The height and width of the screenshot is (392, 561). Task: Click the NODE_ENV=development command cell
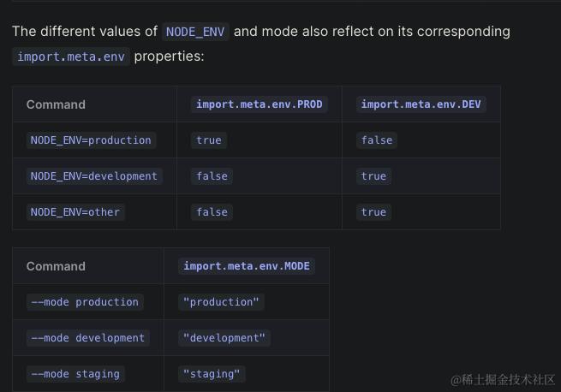94,176
